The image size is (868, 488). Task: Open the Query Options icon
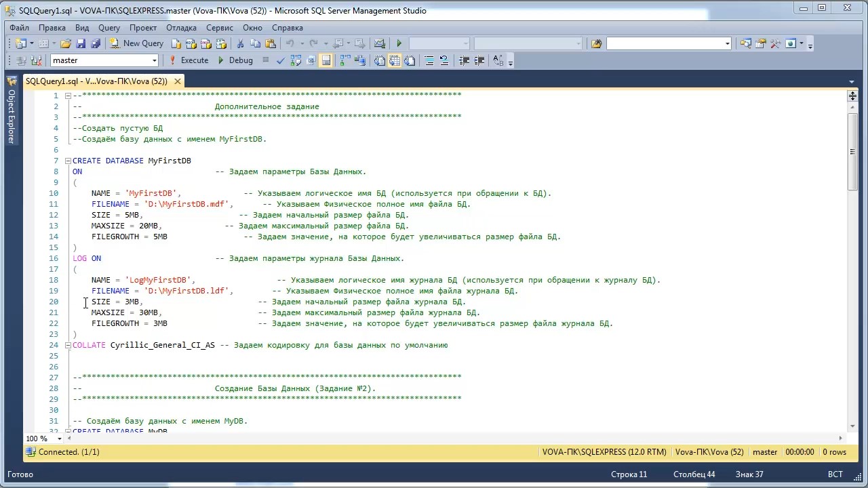coord(311,60)
